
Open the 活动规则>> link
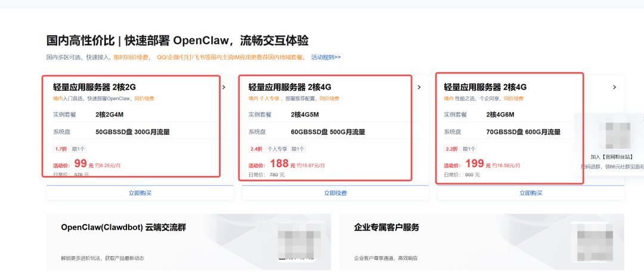click(326, 57)
